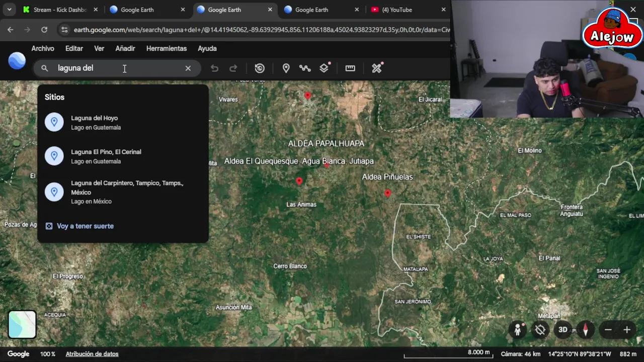
Task: Click the ALDEA PAPALHUAPA map label
Action: click(x=326, y=144)
